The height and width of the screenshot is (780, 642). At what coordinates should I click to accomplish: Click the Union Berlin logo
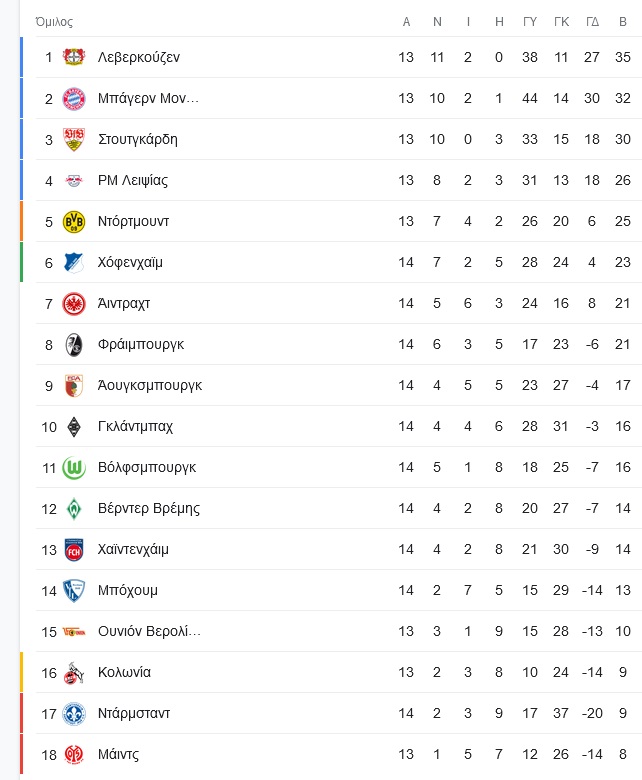pos(74,632)
